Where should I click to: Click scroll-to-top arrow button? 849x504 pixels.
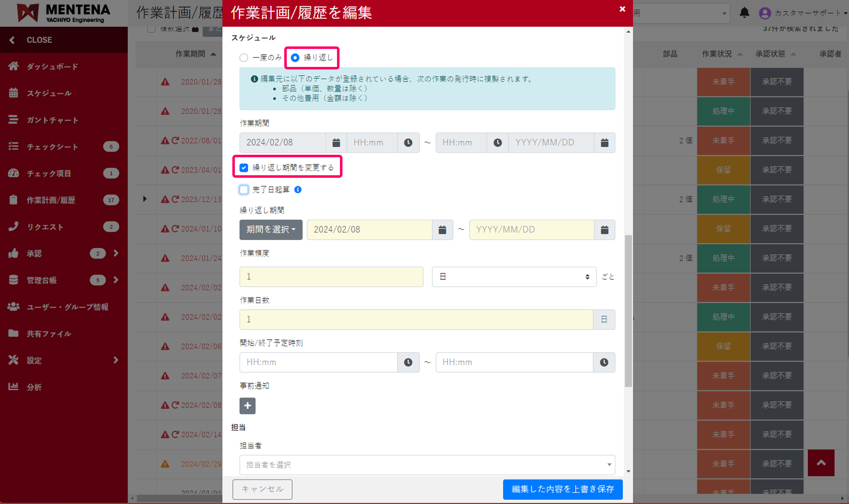coord(821,463)
